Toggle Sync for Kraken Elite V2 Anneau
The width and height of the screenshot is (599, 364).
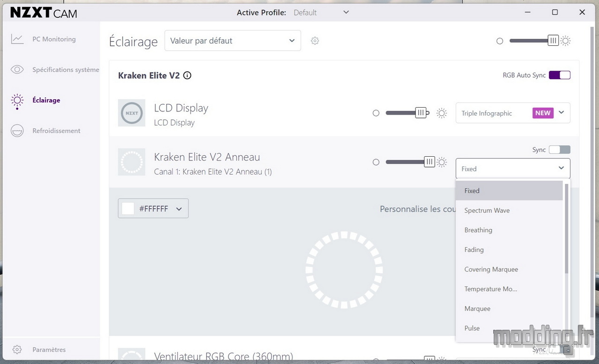[x=560, y=150]
